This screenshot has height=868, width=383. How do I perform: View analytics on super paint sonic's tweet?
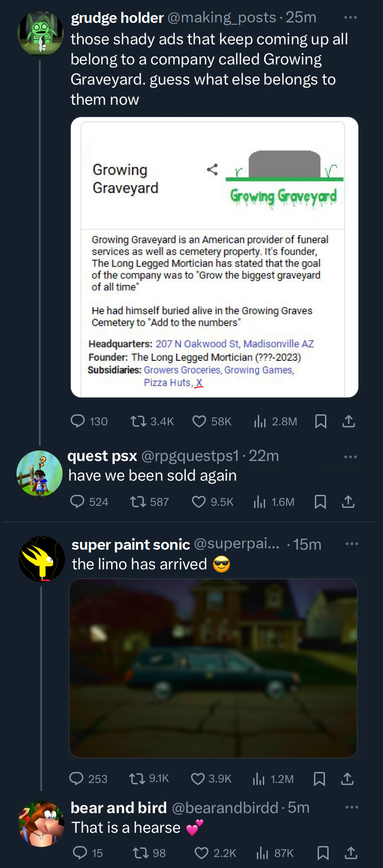(x=259, y=779)
